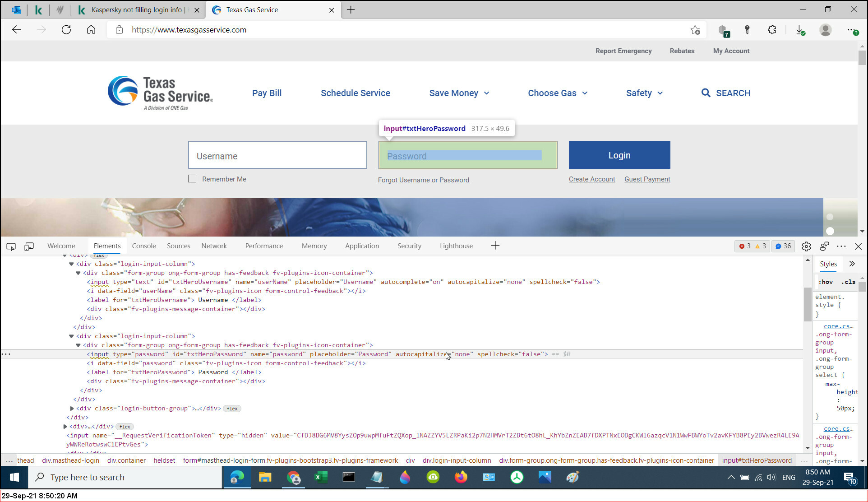Activate DevTools element inspector tool
This screenshot has height=502, width=868.
[11, 246]
